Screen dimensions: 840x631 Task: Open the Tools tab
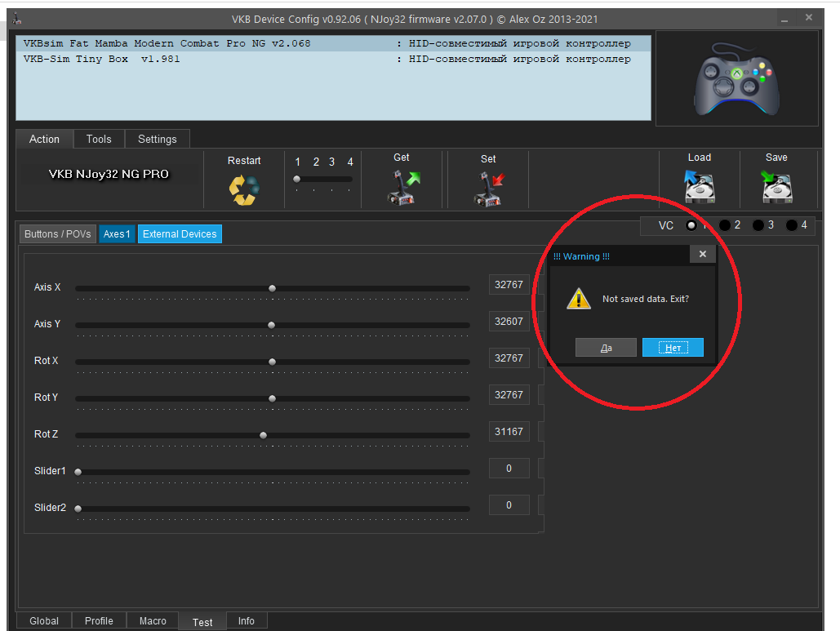[99, 140]
